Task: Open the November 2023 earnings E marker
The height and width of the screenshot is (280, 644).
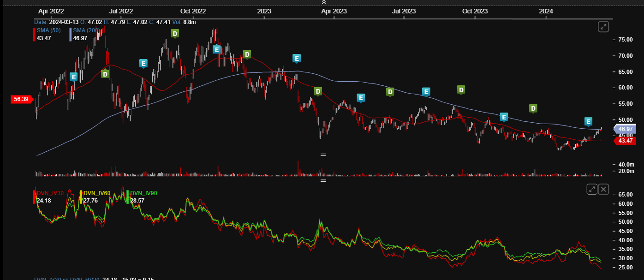Action: point(504,117)
